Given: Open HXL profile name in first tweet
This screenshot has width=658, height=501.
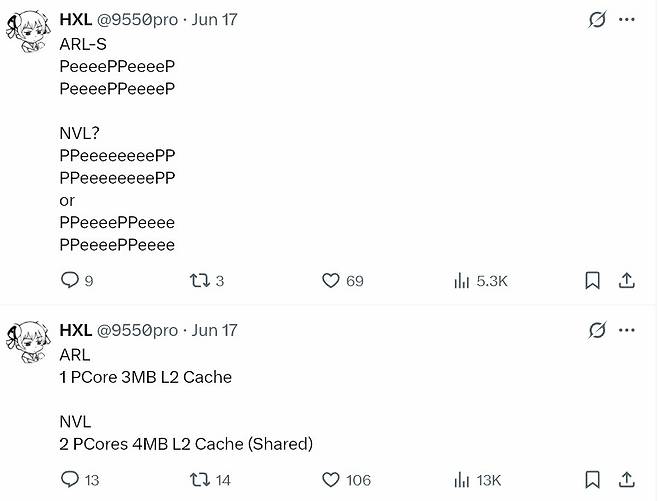Looking at the screenshot, I should pyautogui.click(x=76, y=19).
